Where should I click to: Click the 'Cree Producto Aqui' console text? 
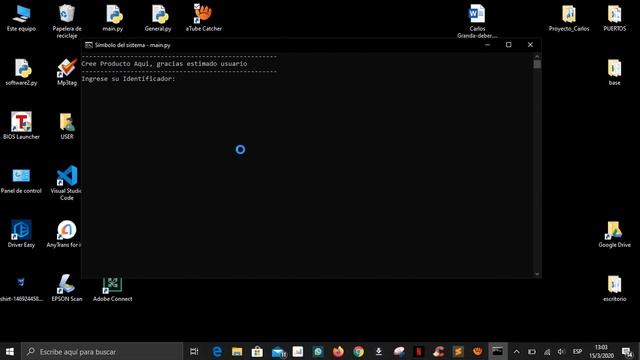164,64
